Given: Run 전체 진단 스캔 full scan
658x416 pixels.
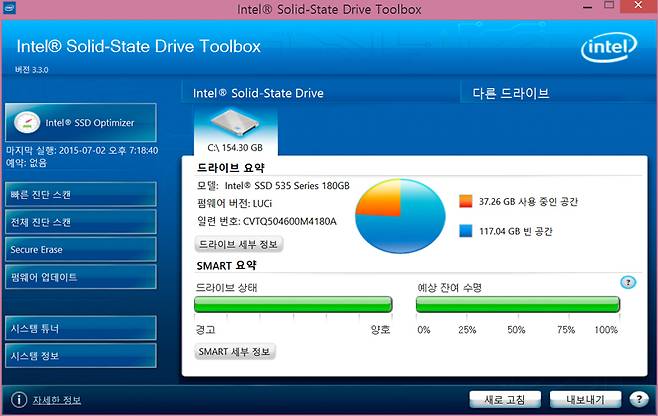Looking at the screenshot, I should tap(81, 222).
